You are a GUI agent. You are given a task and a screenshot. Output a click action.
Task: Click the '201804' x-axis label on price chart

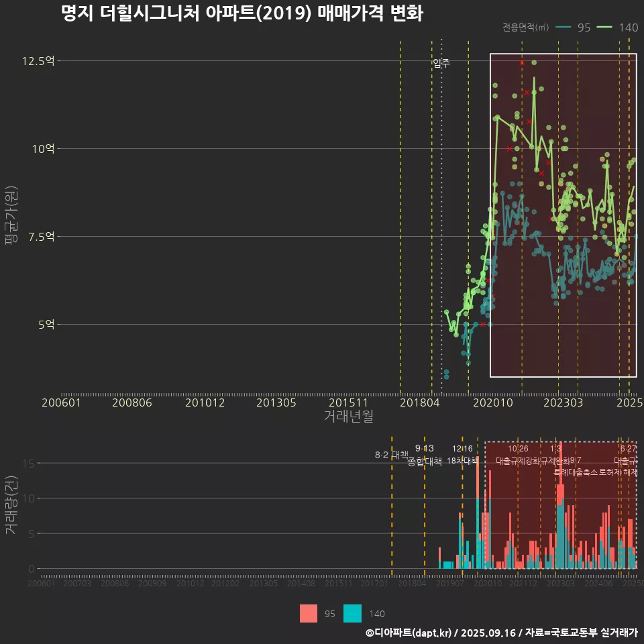(x=420, y=402)
